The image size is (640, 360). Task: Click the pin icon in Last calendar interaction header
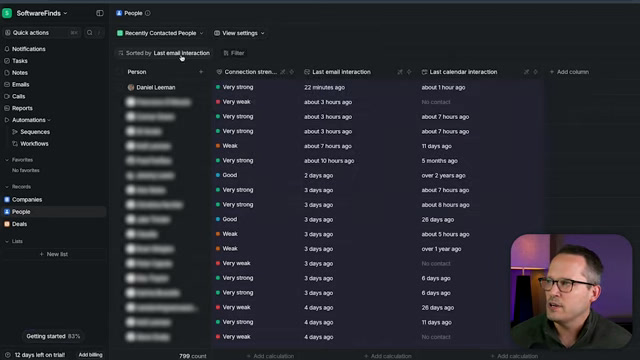(526, 72)
